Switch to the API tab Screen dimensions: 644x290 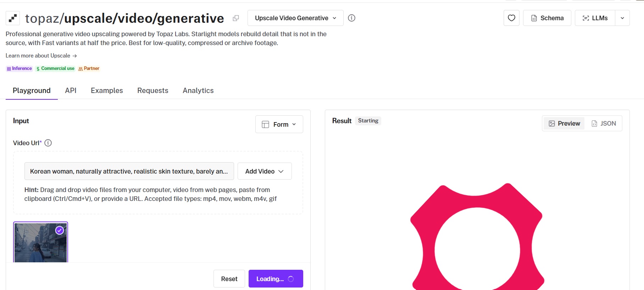point(71,91)
